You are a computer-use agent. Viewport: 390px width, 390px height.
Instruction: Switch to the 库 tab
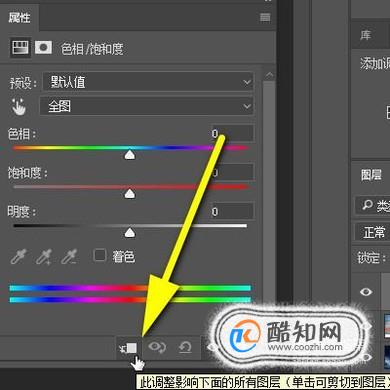coord(365,35)
